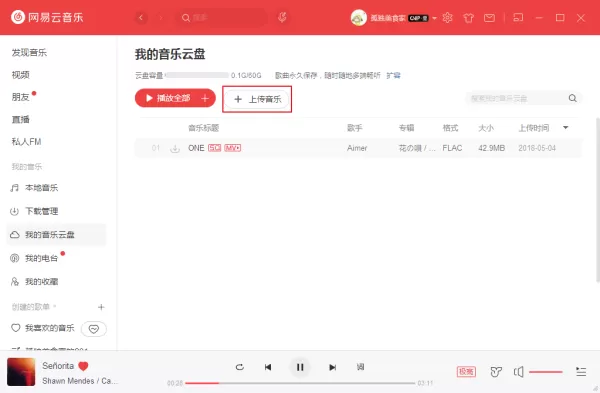600x393 pixels.
Task: Add all to queue via plus on 播放全部
Action: click(205, 98)
